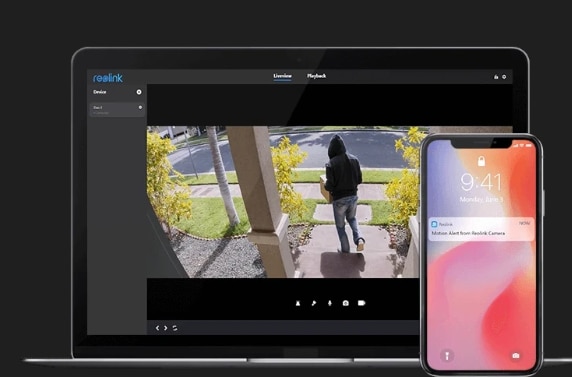Start recording with the video record icon
Viewport: 572px width, 377px height.
362,303
